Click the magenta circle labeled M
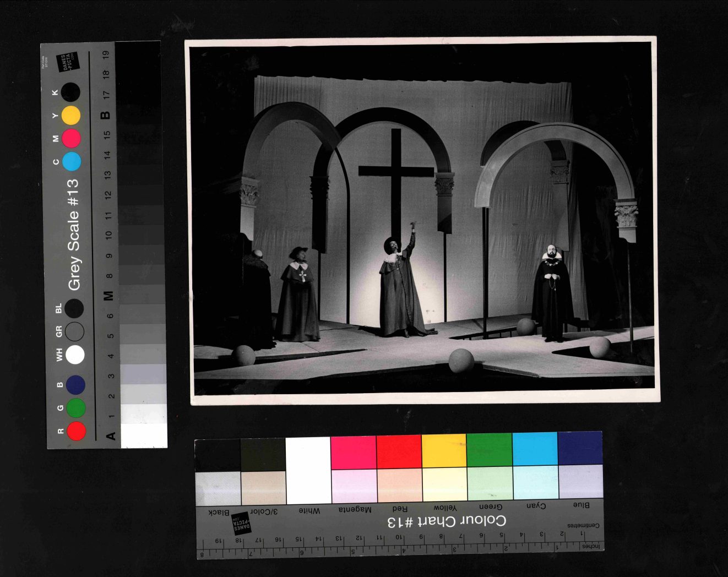This screenshot has width=728, height=577. (x=71, y=138)
